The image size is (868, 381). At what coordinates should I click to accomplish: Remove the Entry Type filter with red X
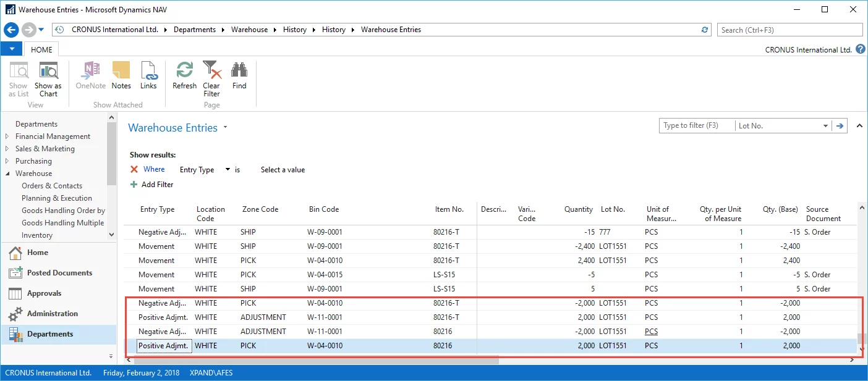point(134,170)
